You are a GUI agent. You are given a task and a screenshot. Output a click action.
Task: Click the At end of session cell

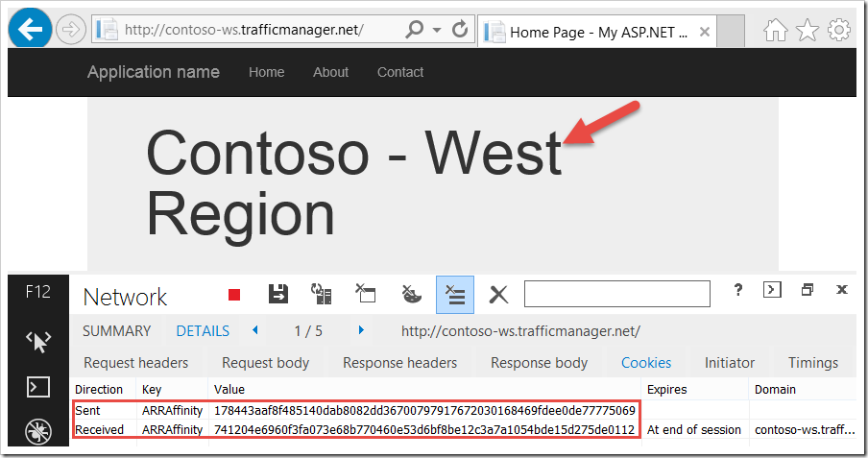(693, 430)
